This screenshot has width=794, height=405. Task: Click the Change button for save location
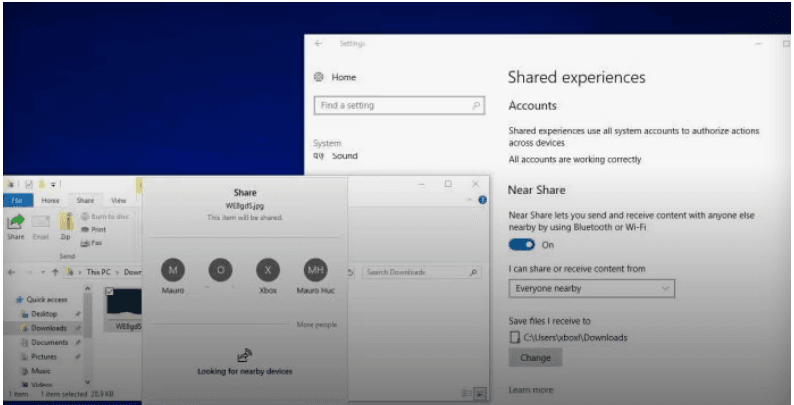535,358
